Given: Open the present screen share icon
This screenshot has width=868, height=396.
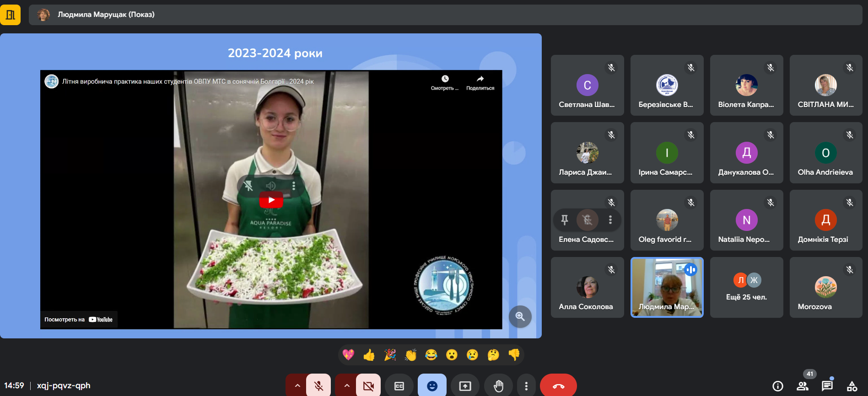Looking at the screenshot, I should click(x=465, y=386).
